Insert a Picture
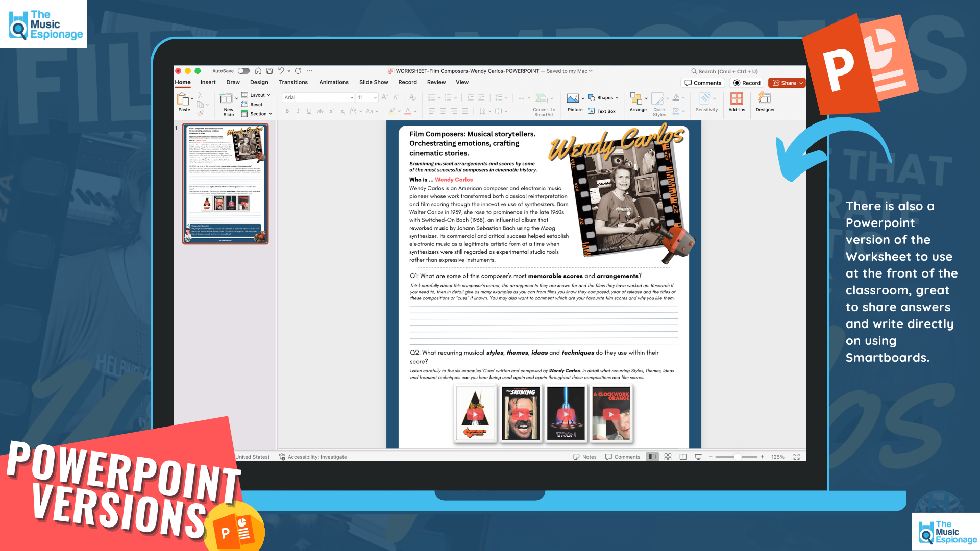Viewport: 980px width, 551px height. pos(575,102)
